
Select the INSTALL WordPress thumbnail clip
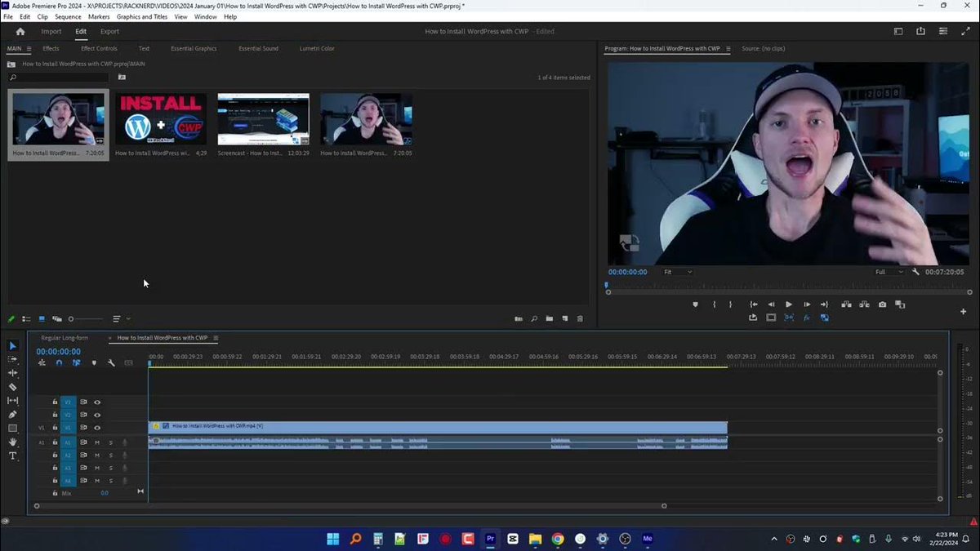coord(161,119)
